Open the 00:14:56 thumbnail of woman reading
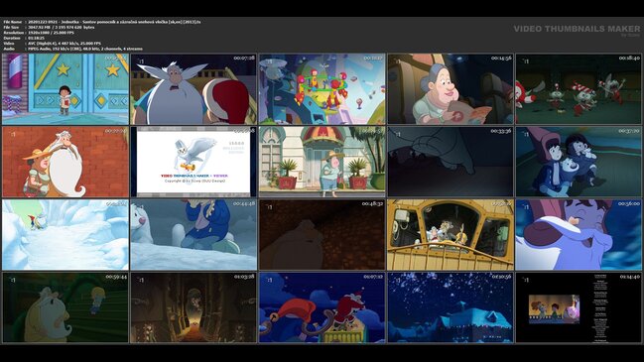 451,89
